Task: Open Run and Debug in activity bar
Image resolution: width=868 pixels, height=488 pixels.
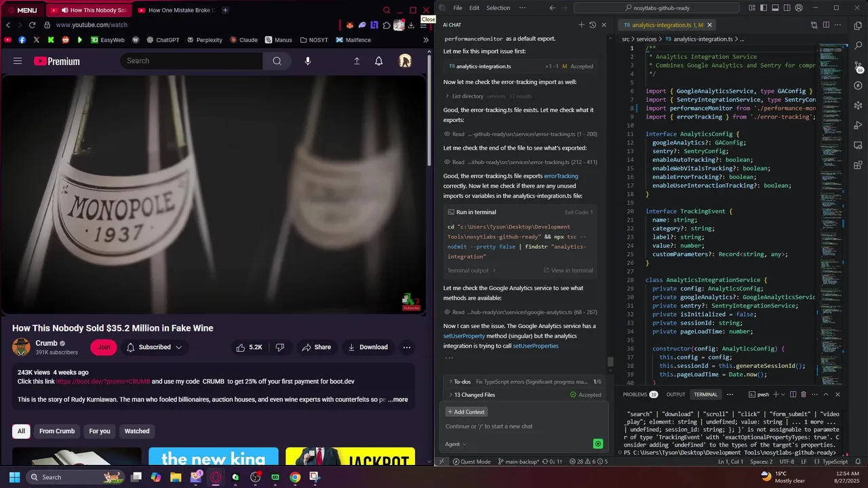Action: click(x=858, y=125)
